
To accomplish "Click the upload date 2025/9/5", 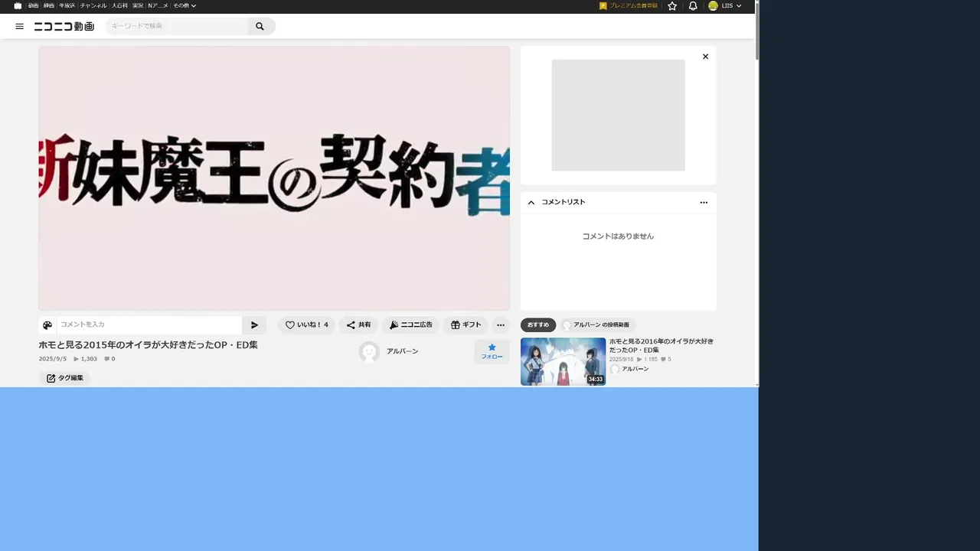I will pyautogui.click(x=53, y=359).
